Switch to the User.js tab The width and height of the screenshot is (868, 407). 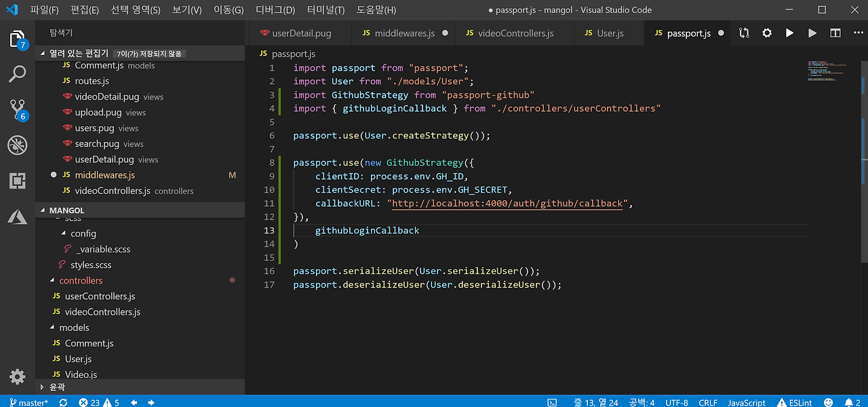610,33
